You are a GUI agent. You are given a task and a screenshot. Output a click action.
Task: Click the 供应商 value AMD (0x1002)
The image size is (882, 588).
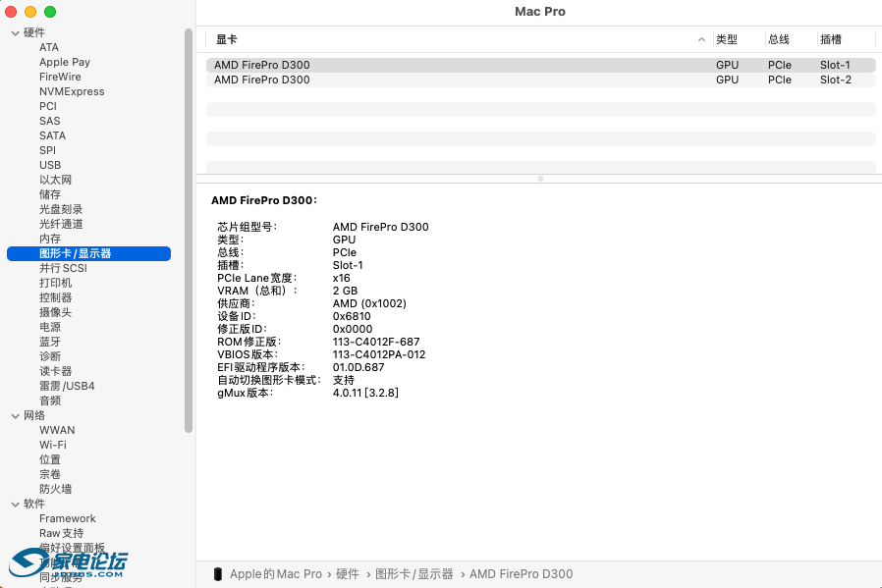[369, 303]
